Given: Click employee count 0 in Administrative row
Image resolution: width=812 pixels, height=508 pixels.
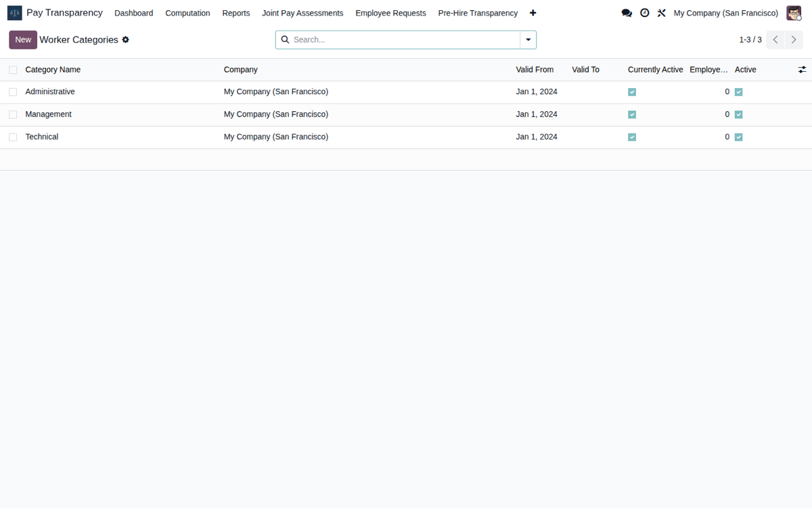Looking at the screenshot, I should pos(727,92).
